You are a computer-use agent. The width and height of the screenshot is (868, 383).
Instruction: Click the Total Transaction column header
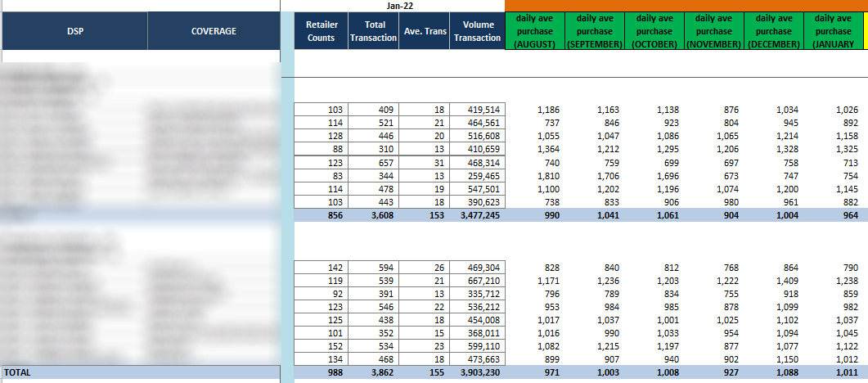click(373, 31)
